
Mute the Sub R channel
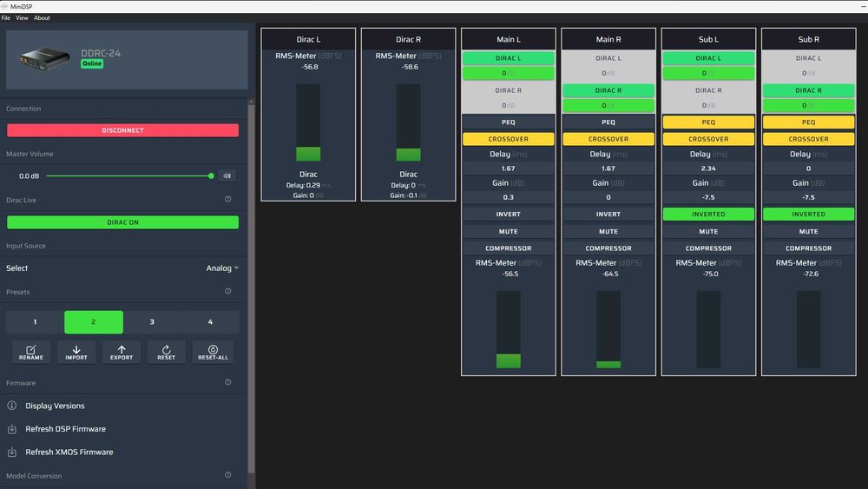coord(809,232)
